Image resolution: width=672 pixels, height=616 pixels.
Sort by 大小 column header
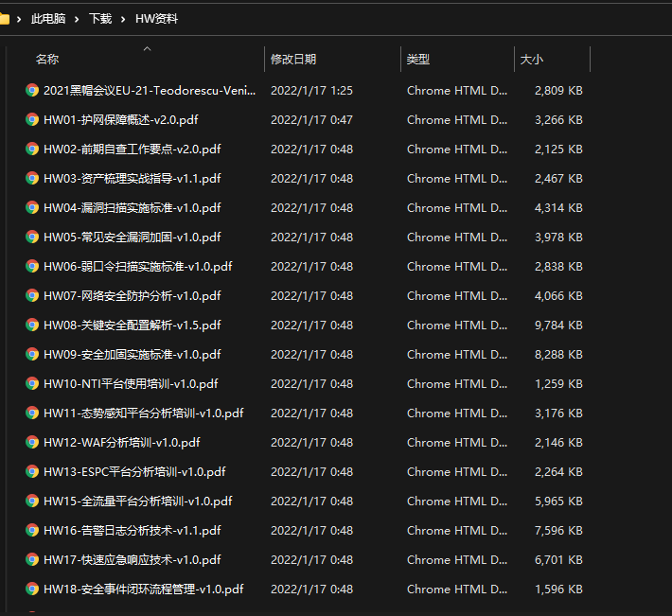pos(531,59)
